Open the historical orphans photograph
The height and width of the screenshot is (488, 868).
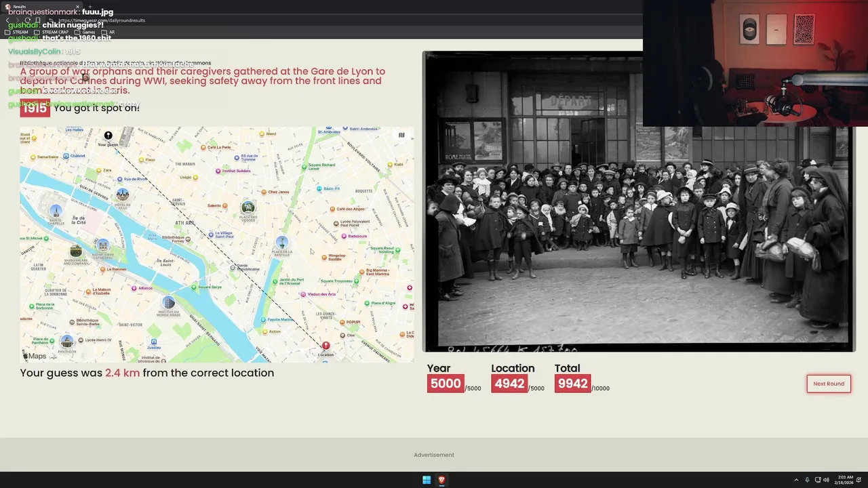pyautogui.click(x=639, y=202)
